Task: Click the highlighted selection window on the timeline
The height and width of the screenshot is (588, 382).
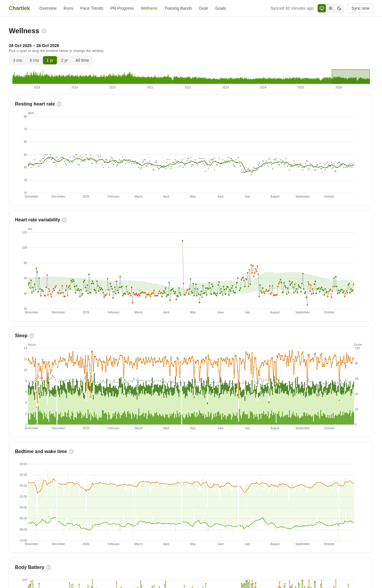Action: click(x=351, y=76)
